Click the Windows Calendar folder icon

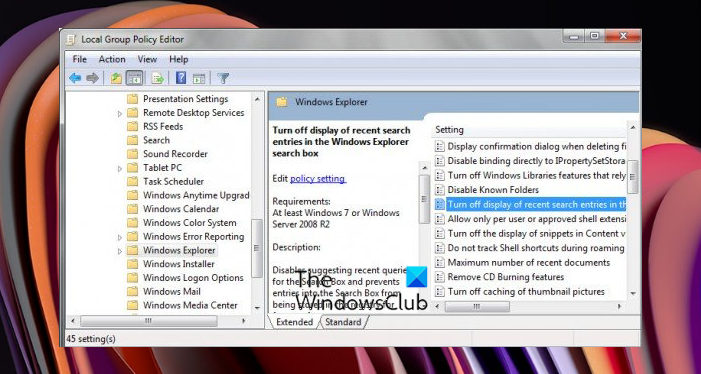click(x=132, y=209)
